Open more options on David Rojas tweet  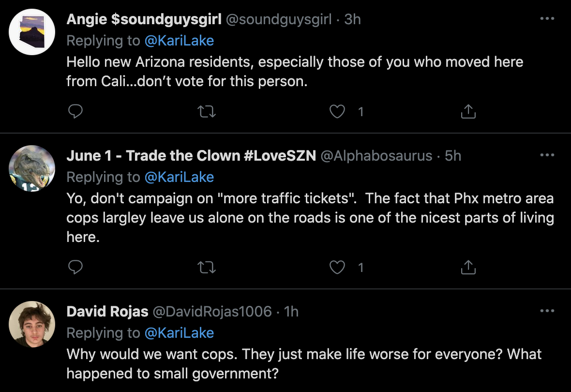(547, 311)
